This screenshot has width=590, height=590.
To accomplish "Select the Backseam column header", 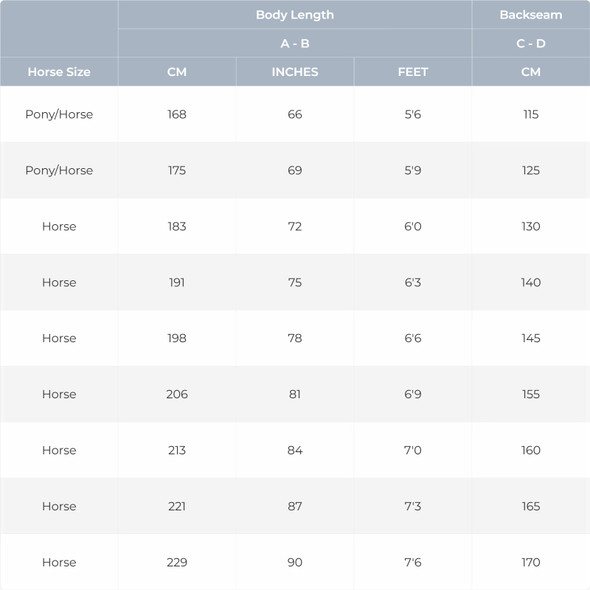I will [531, 15].
